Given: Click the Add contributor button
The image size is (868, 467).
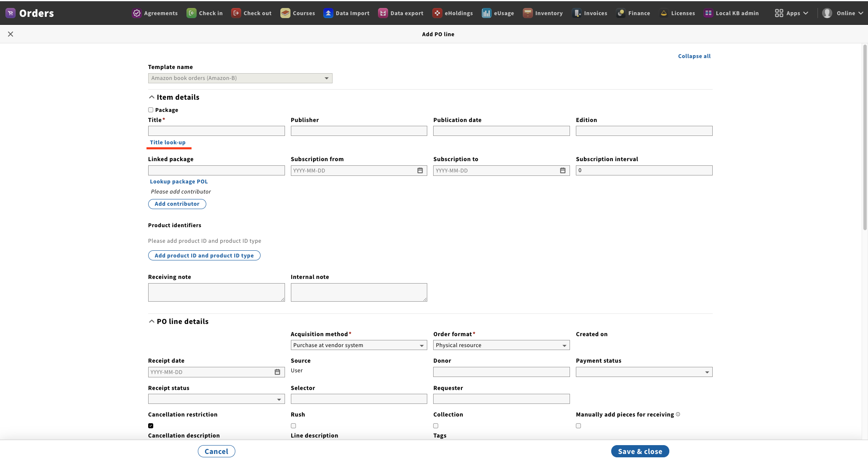Looking at the screenshot, I should pos(177,204).
